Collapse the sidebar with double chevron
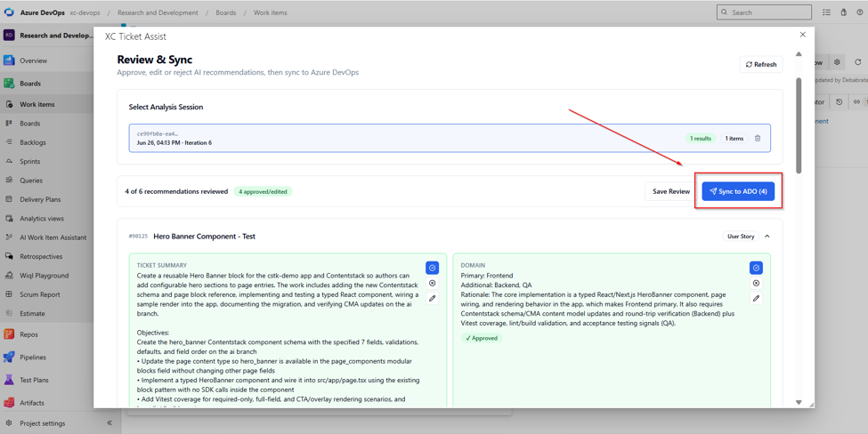Viewport: 868px width, 434px height. point(110,423)
